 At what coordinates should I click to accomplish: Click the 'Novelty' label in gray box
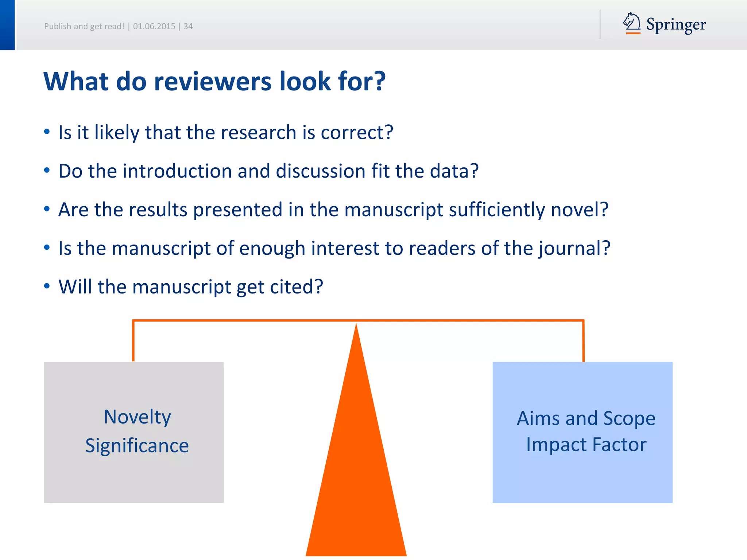point(137,417)
